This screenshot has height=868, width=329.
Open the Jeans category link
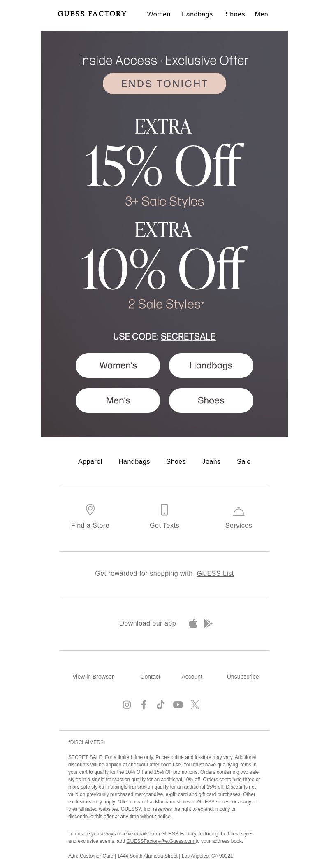pyautogui.click(x=211, y=461)
